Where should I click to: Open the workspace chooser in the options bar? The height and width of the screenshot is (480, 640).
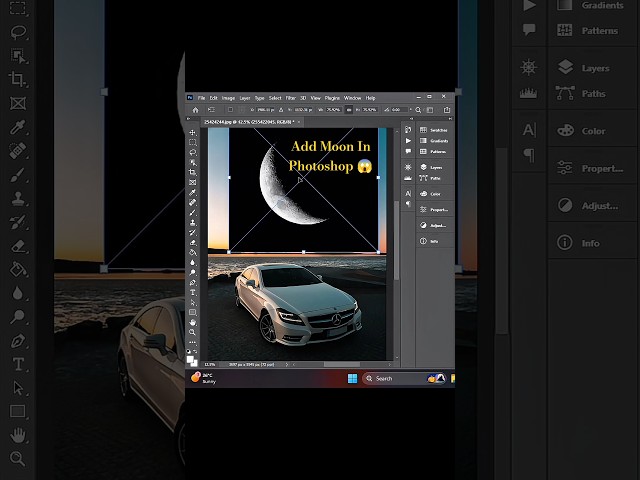[430, 110]
